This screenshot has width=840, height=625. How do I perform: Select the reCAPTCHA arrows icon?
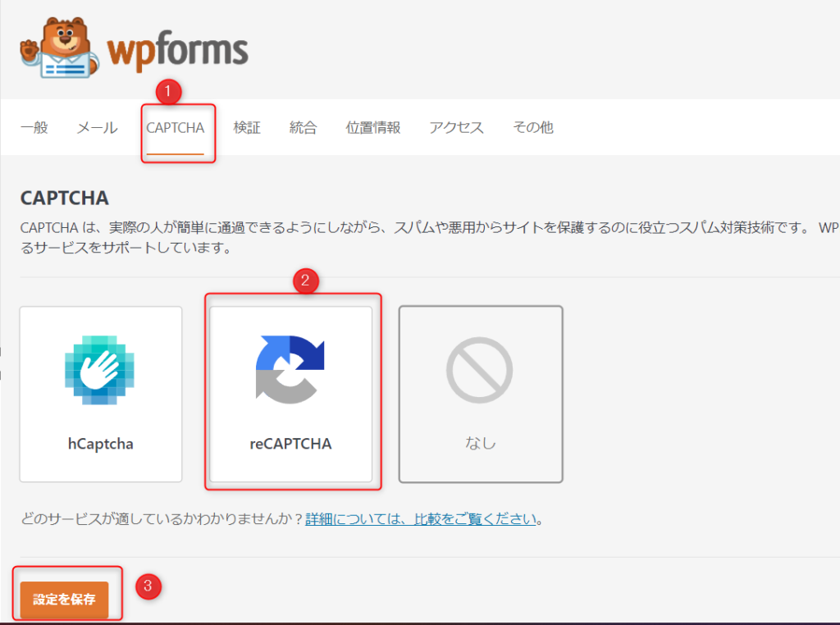pos(290,370)
